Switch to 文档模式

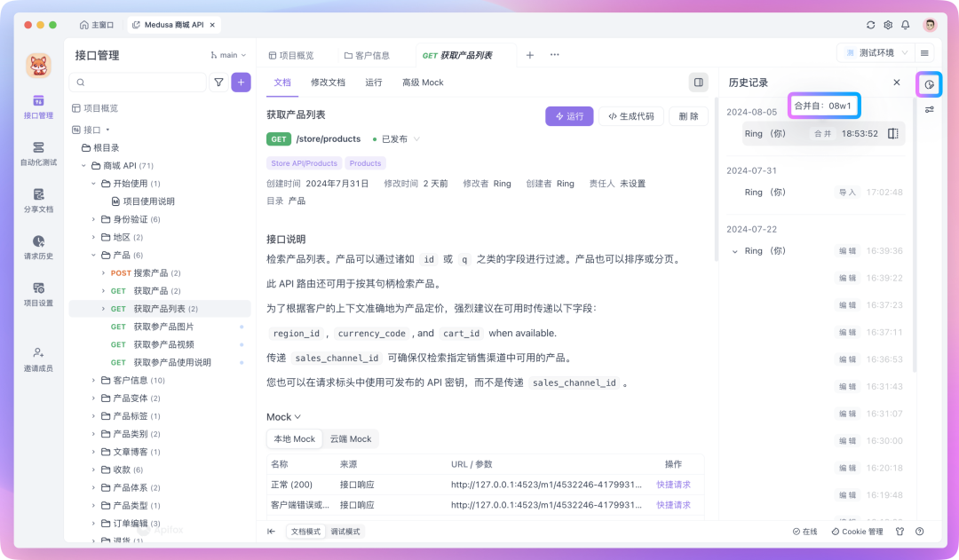305,532
